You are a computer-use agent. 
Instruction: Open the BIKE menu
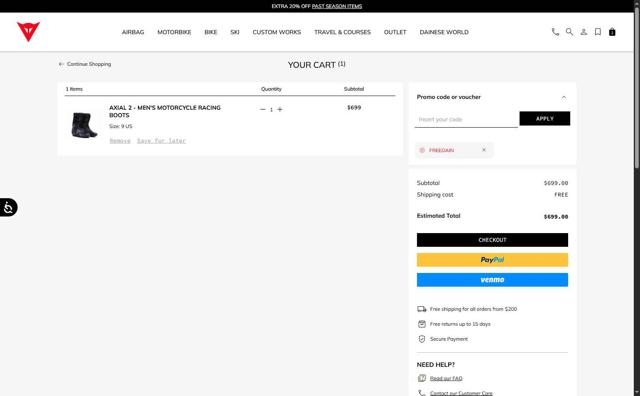[211, 32]
